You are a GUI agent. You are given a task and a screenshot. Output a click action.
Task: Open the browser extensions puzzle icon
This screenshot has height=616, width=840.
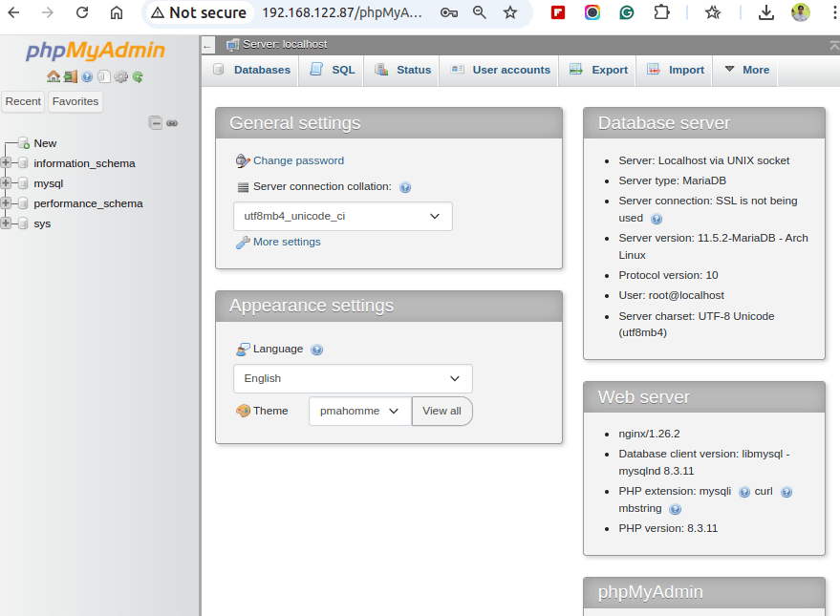pyautogui.click(x=662, y=12)
